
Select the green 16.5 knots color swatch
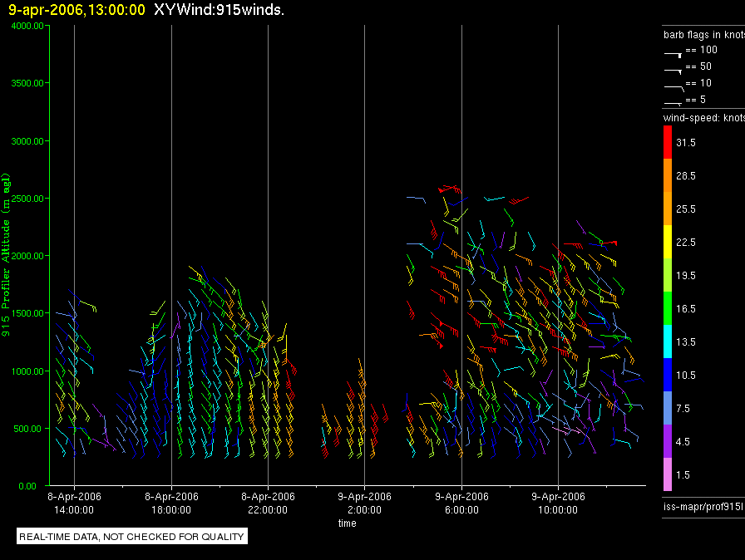[x=668, y=308]
